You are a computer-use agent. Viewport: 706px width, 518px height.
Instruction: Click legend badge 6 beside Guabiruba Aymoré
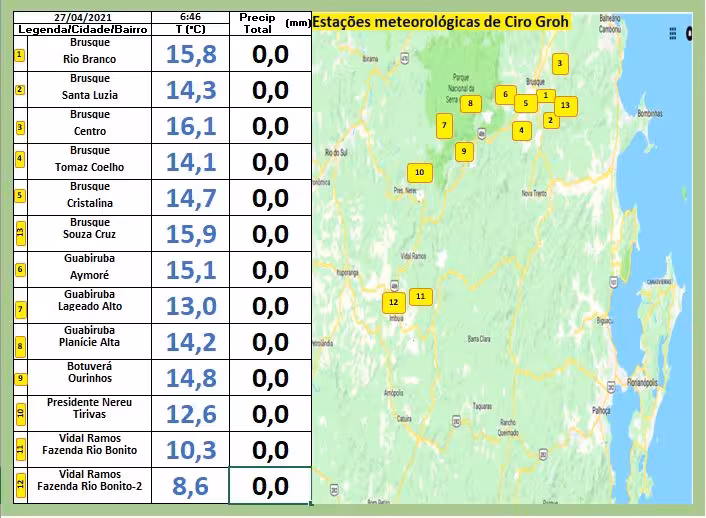(x=19, y=269)
